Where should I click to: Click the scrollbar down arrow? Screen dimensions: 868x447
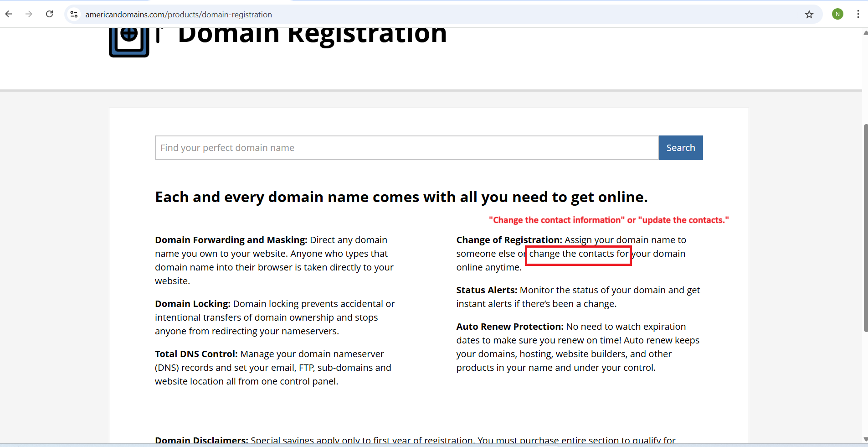point(865,439)
